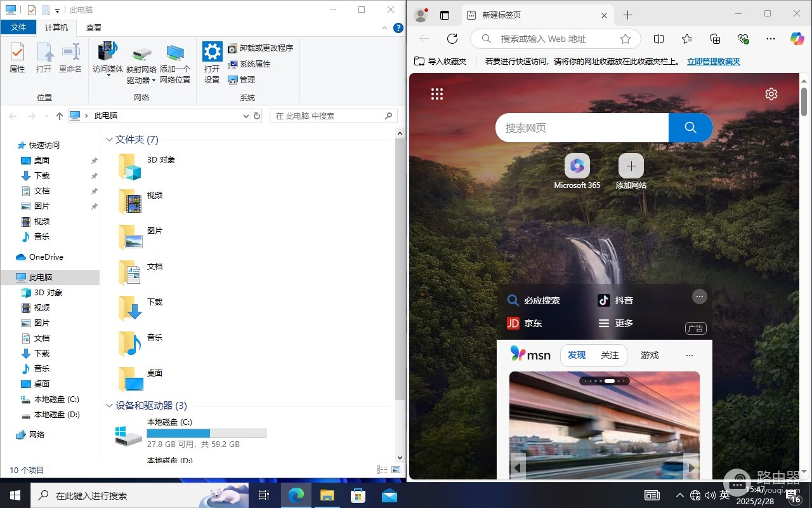Open the app launcher grid on new tab
The height and width of the screenshot is (508, 812).
pyautogui.click(x=437, y=94)
